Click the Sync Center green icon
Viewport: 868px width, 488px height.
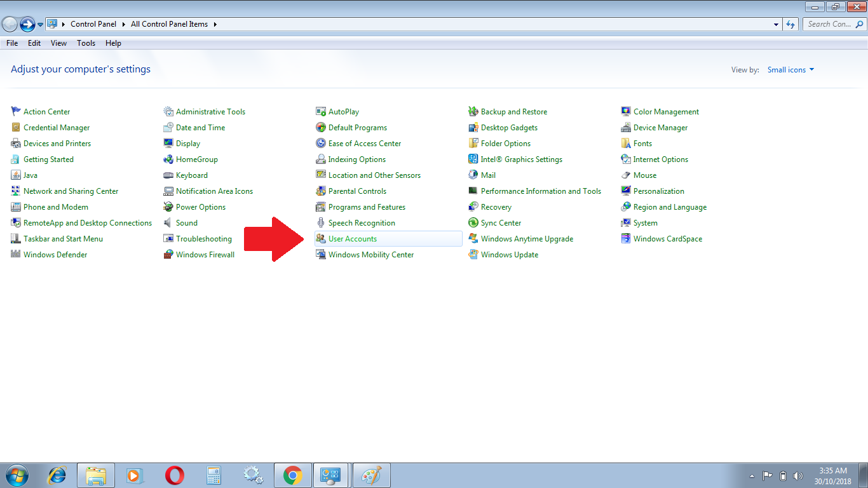pyautogui.click(x=473, y=222)
